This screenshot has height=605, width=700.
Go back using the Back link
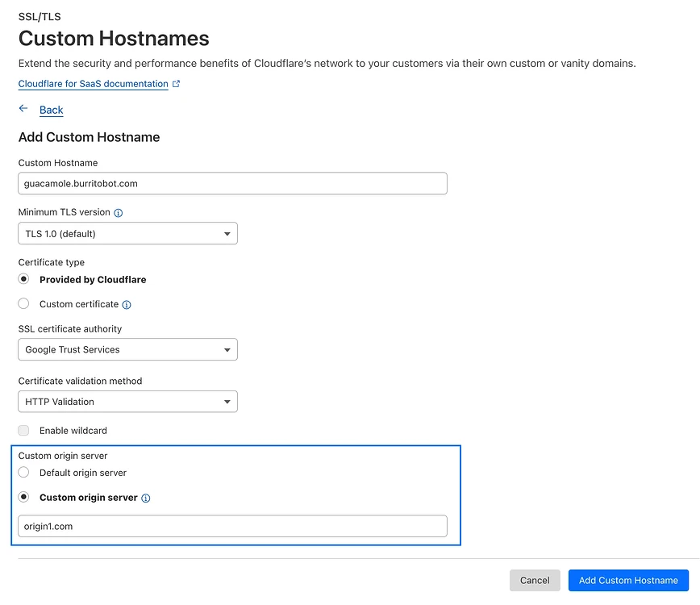(51, 110)
